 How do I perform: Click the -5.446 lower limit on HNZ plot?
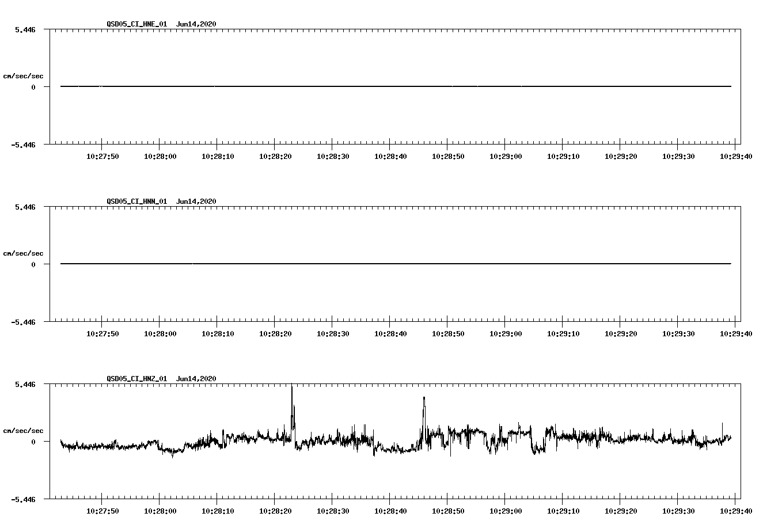pos(23,499)
